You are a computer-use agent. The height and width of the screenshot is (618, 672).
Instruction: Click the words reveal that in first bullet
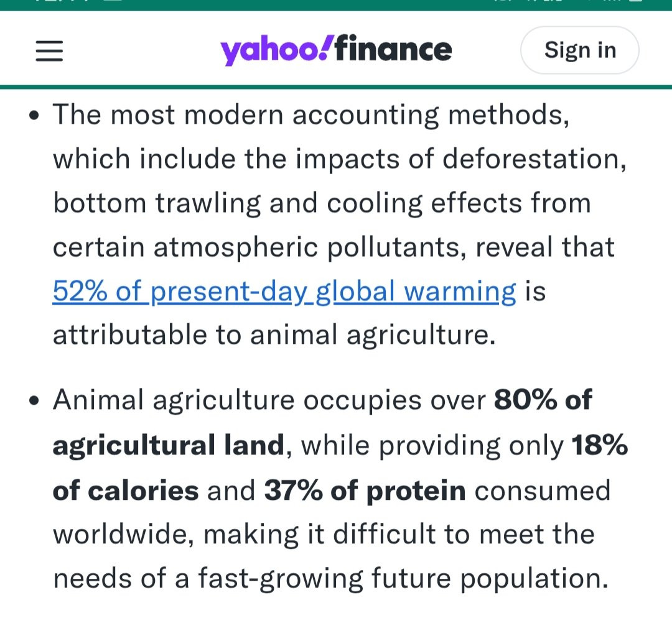pos(545,247)
